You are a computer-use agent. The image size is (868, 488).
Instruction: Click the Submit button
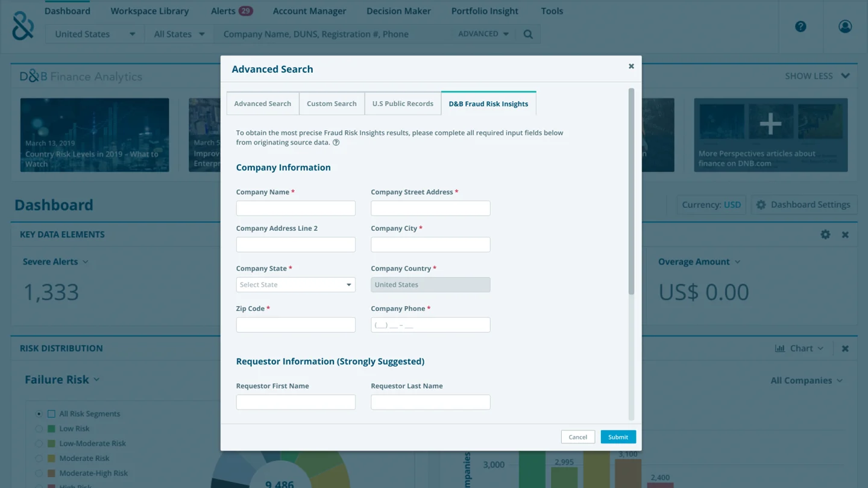[618, 437]
